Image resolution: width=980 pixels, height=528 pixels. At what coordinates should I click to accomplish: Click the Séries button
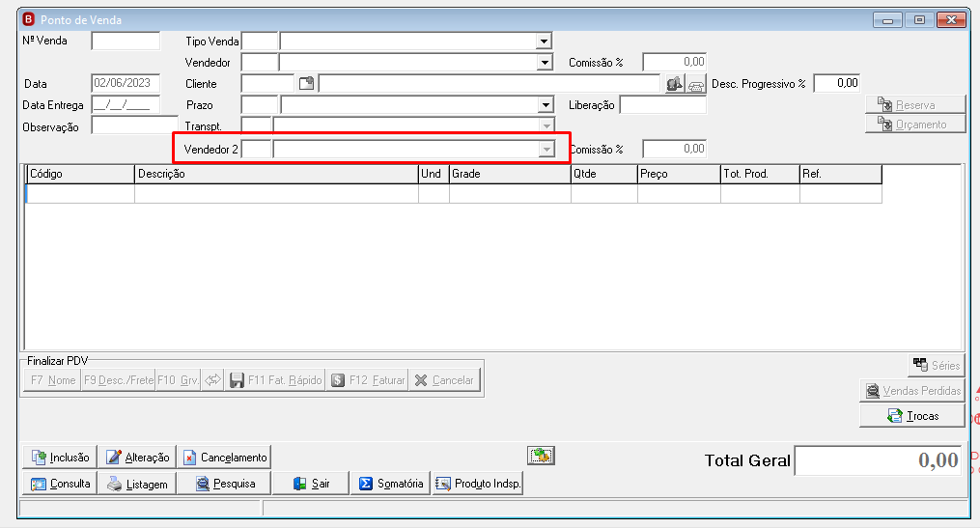pos(937,366)
